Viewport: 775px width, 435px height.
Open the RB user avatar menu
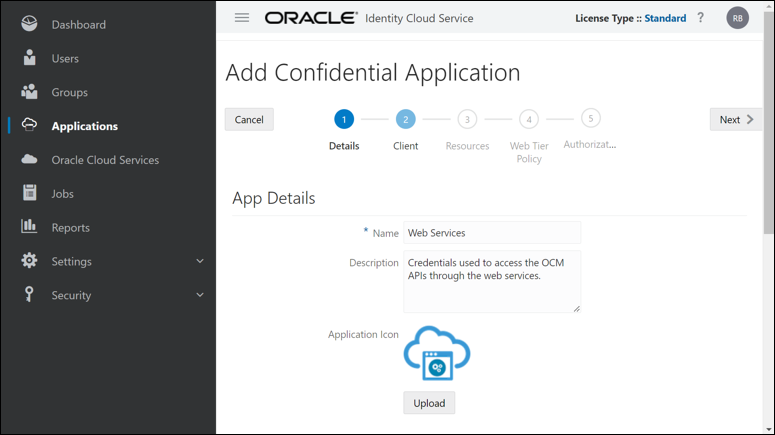click(x=737, y=18)
